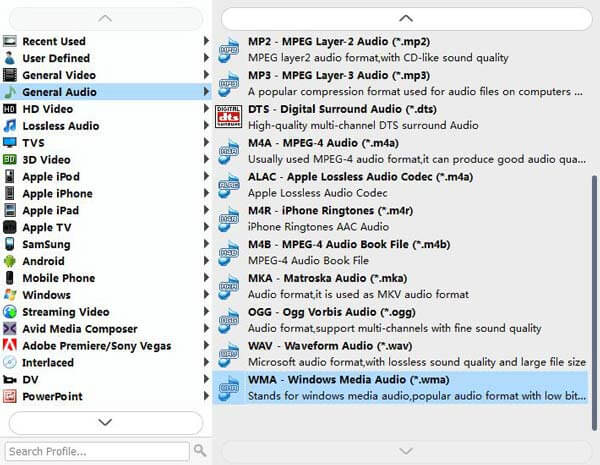Click the User Defined person icon
The height and width of the screenshot is (465, 600).
[10, 58]
